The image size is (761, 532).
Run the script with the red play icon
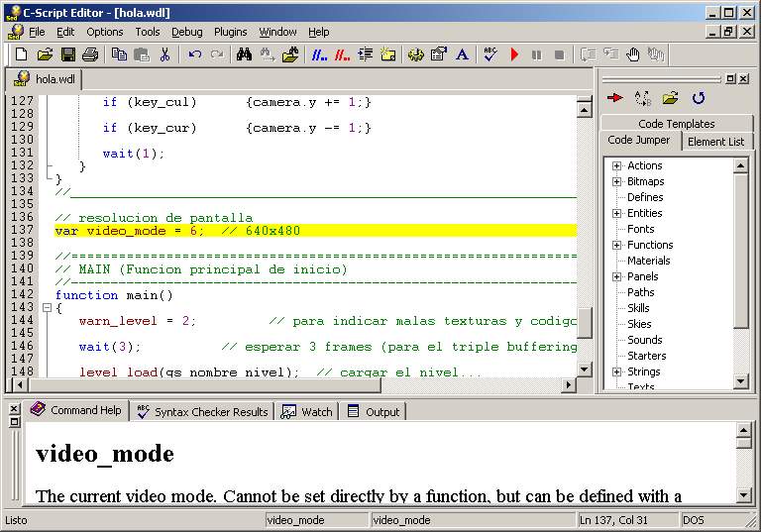(x=514, y=54)
